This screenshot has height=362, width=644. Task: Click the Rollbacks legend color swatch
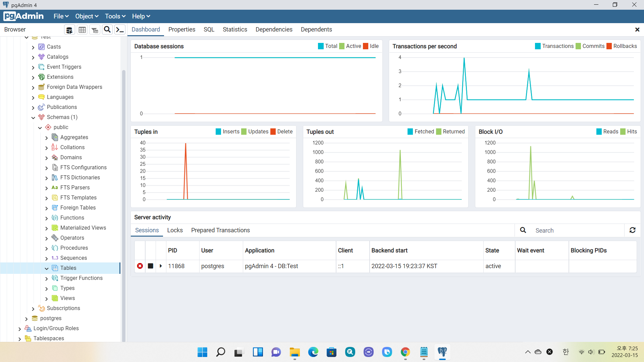click(609, 46)
